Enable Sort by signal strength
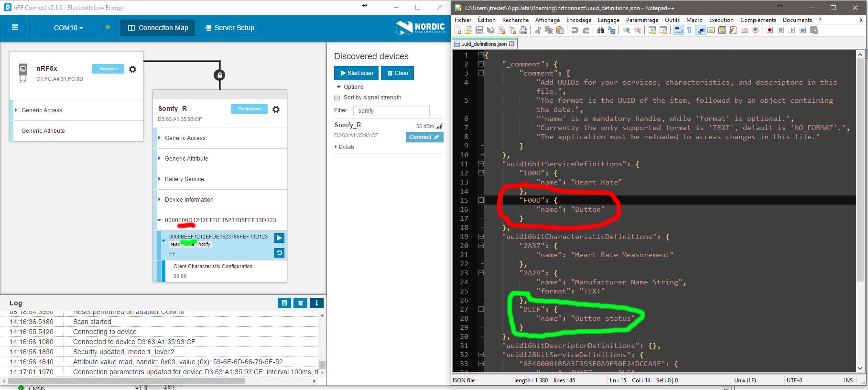Image resolution: width=868 pixels, height=390 pixels. (x=337, y=97)
